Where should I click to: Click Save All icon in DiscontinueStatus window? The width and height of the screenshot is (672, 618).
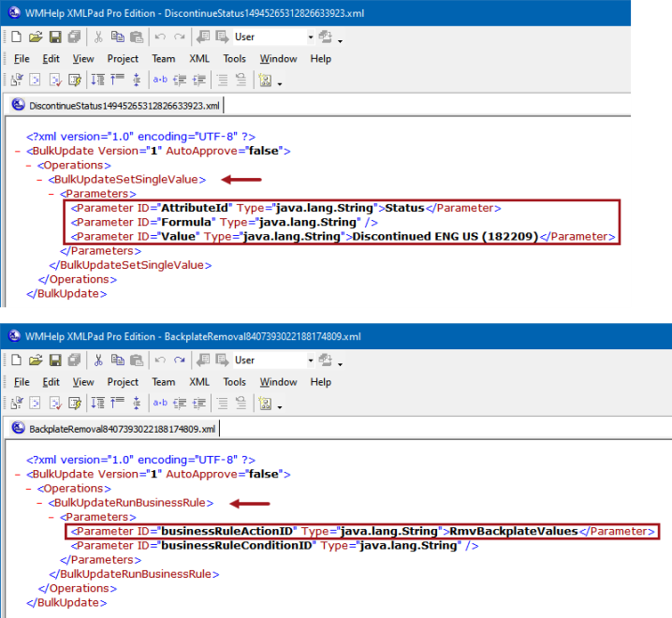click(x=74, y=37)
